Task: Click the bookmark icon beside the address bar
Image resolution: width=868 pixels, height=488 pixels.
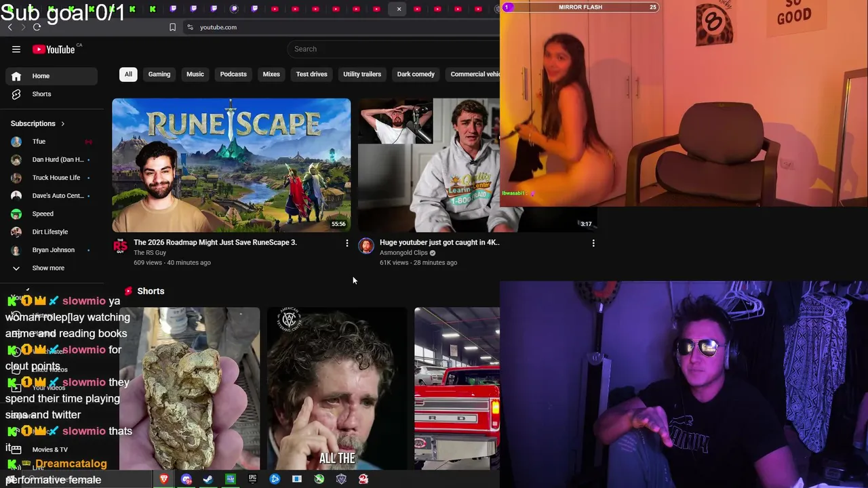Action: (172, 27)
